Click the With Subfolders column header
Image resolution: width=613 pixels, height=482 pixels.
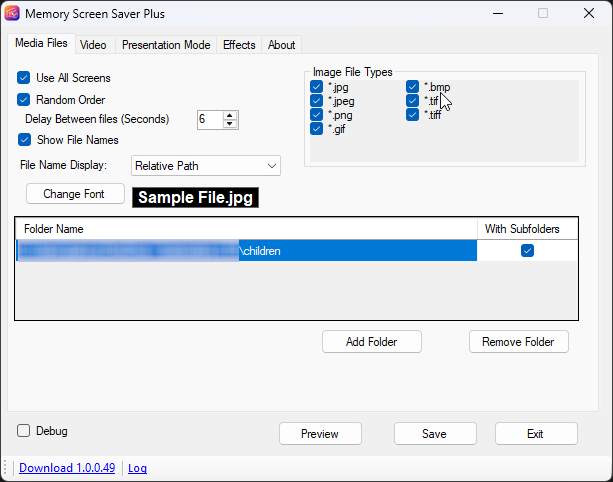pos(527,229)
